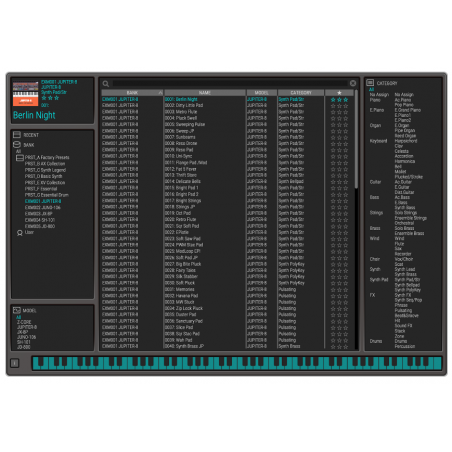Set first rating star for Metro Flute row
Image resolution: width=452 pixels, height=452 pixels.
(333, 112)
